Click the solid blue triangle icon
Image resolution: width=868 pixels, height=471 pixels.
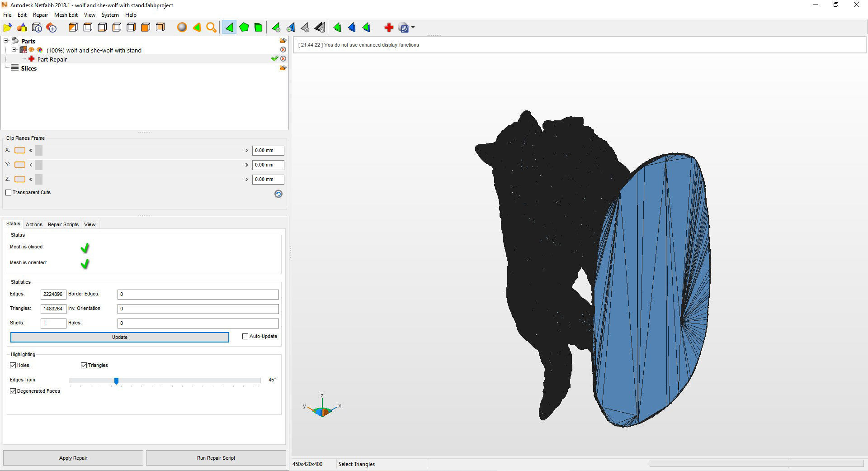click(352, 28)
